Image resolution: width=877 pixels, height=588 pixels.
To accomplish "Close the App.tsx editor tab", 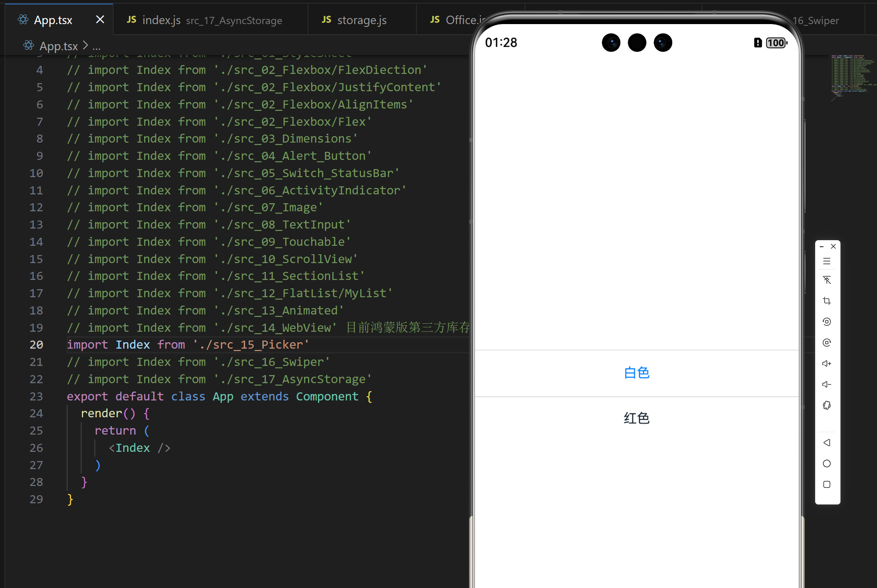I will click(x=100, y=19).
